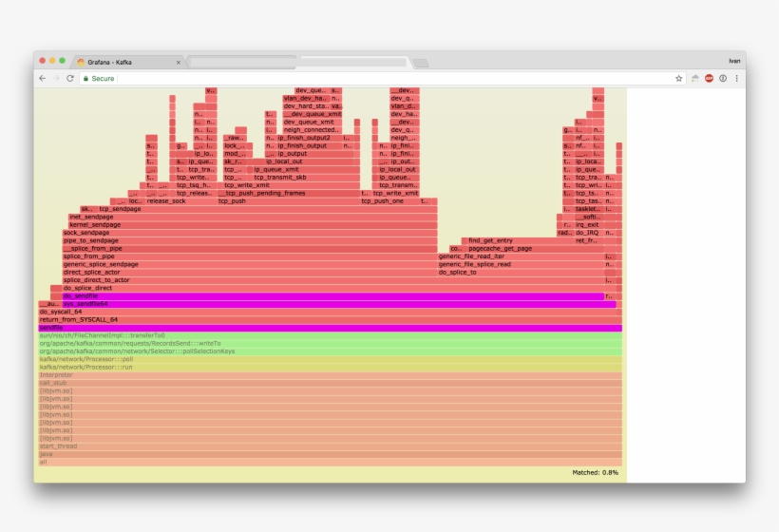This screenshot has width=779, height=532.
Task: Close the Grafana - Kafka tab
Action: 178,62
